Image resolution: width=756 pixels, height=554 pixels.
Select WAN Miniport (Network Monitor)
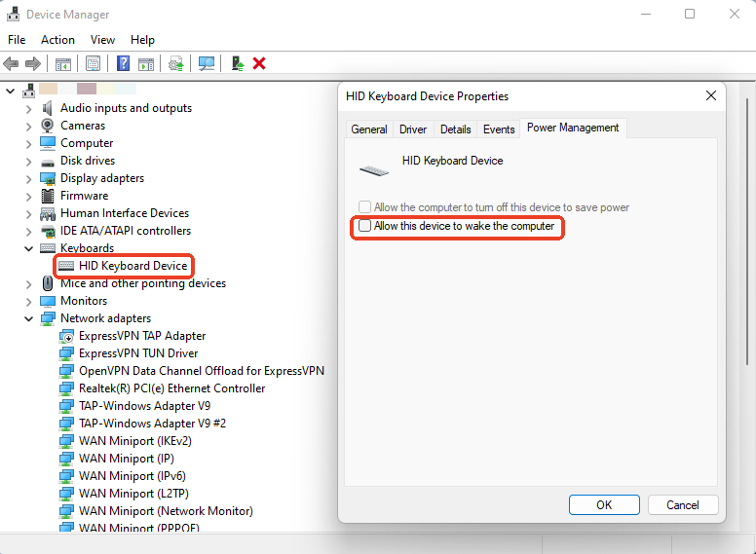tap(166, 511)
